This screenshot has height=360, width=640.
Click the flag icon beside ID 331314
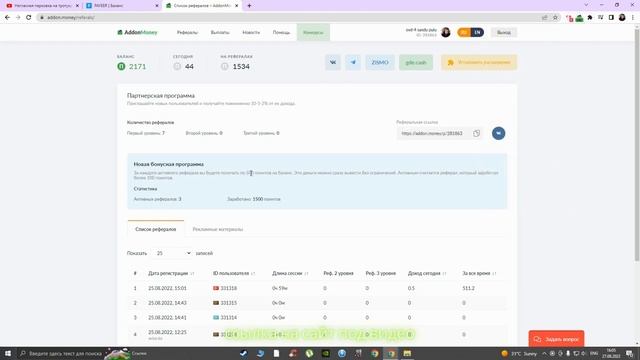pos(216,318)
